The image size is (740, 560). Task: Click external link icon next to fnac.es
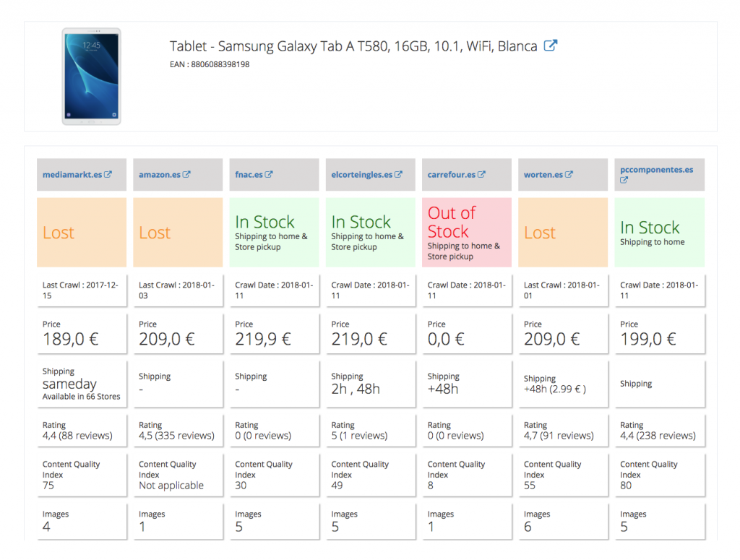coord(269,174)
